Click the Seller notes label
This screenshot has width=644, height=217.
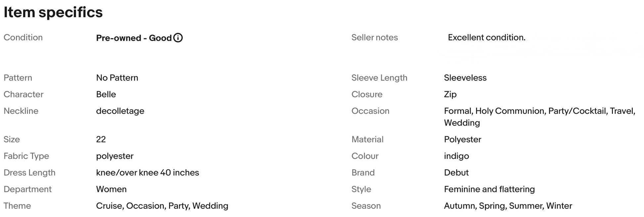coord(375,37)
